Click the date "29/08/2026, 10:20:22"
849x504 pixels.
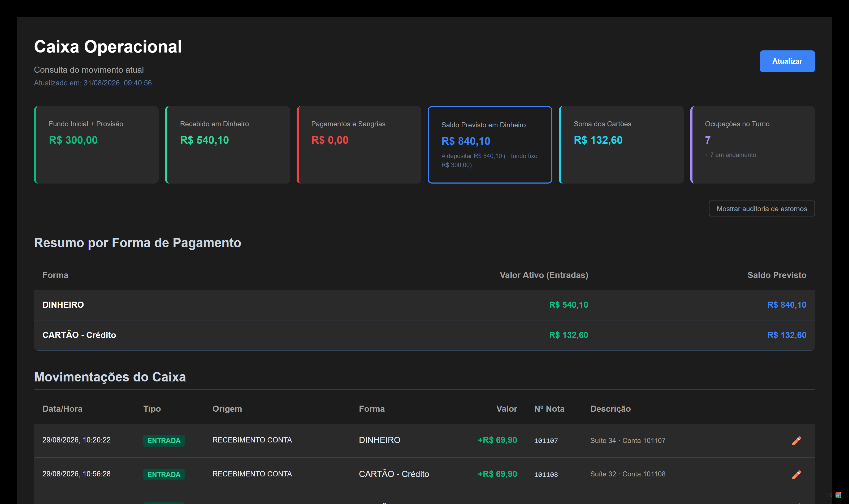(76, 440)
